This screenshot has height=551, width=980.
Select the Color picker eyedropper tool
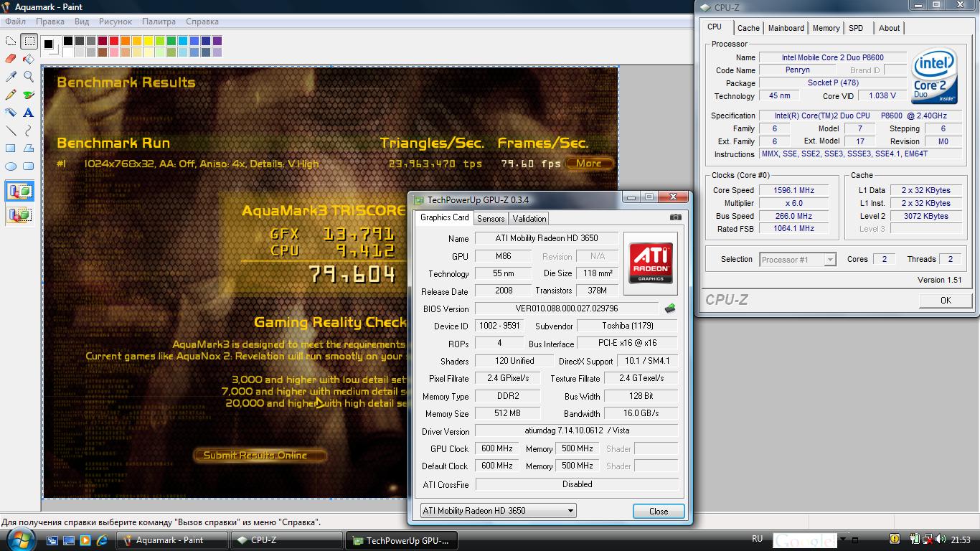[x=11, y=77]
